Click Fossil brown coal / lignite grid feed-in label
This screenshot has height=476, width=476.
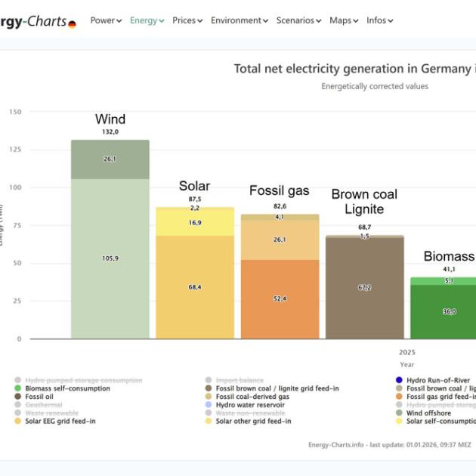pos(277,388)
